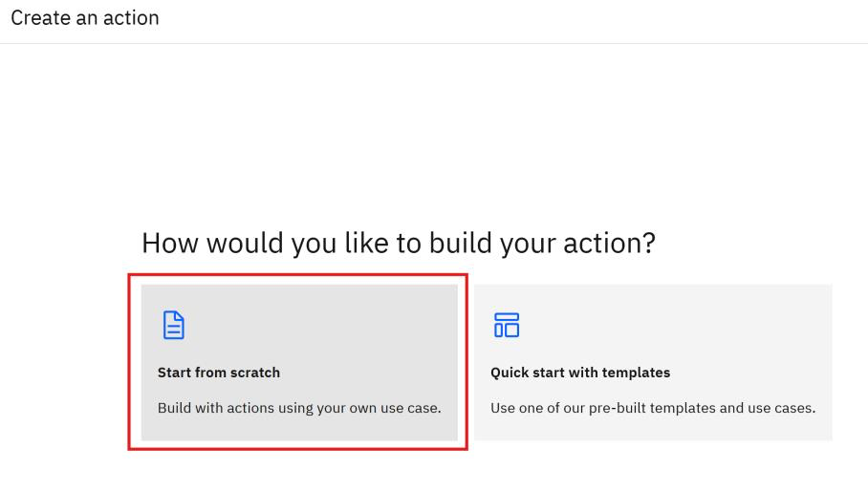
Task: Click the "Create an action" page title
Action: 85,18
